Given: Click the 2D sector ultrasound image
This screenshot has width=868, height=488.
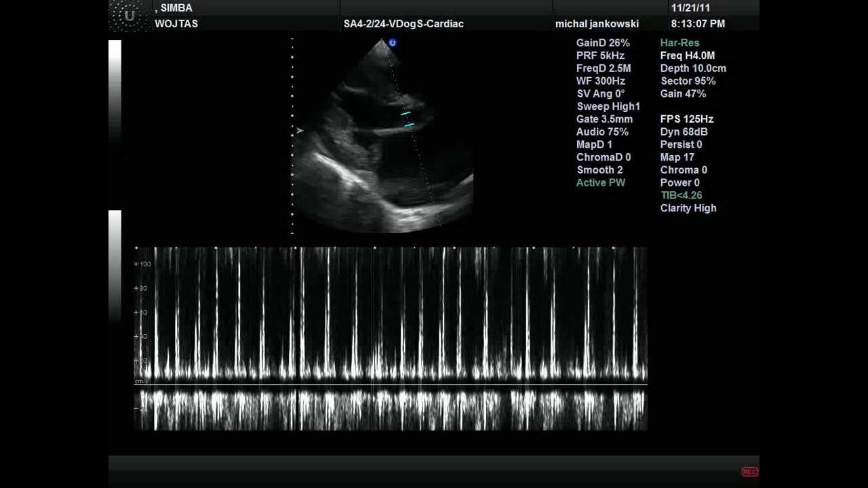Looking at the screenshot, I should tap(382, 136).
